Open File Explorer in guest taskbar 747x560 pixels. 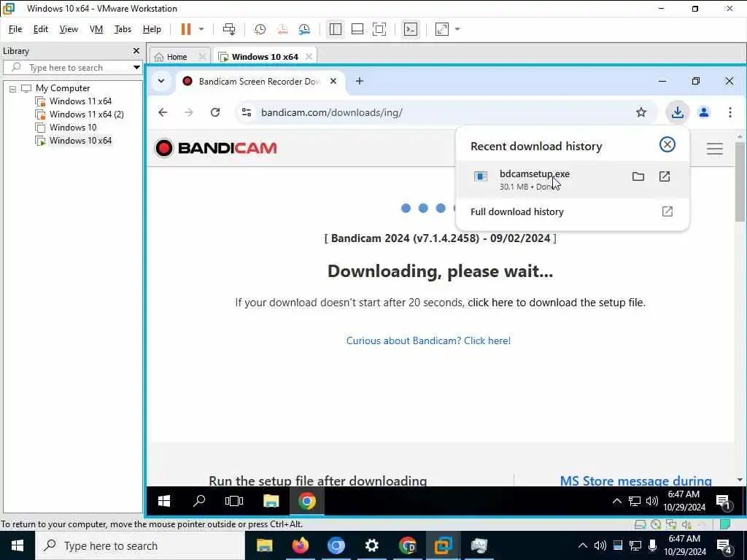[271, 501]
